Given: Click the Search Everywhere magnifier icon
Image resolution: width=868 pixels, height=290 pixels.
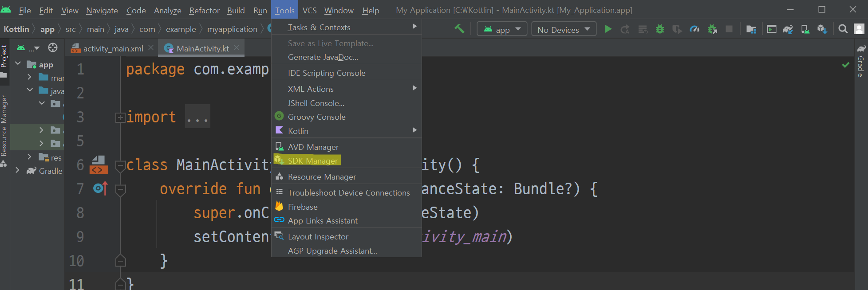Looking at the screenshot, I should click(x=843, y=29).
